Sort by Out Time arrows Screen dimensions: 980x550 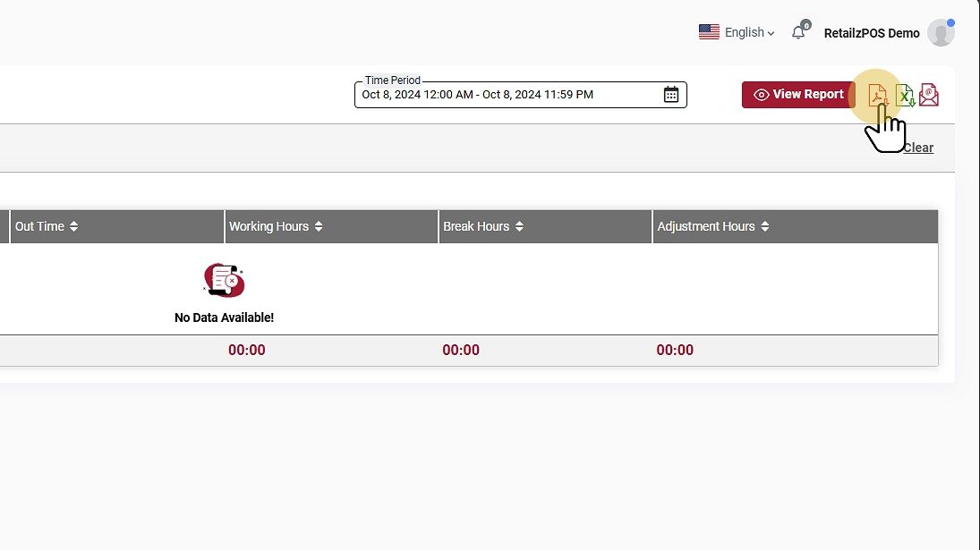click(73, 227)
